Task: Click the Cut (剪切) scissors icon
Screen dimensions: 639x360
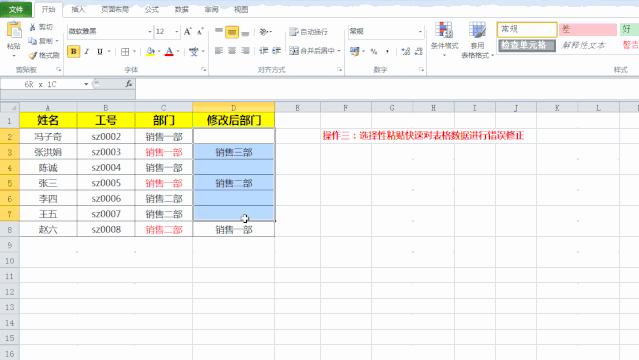Action: pos(33,27)
